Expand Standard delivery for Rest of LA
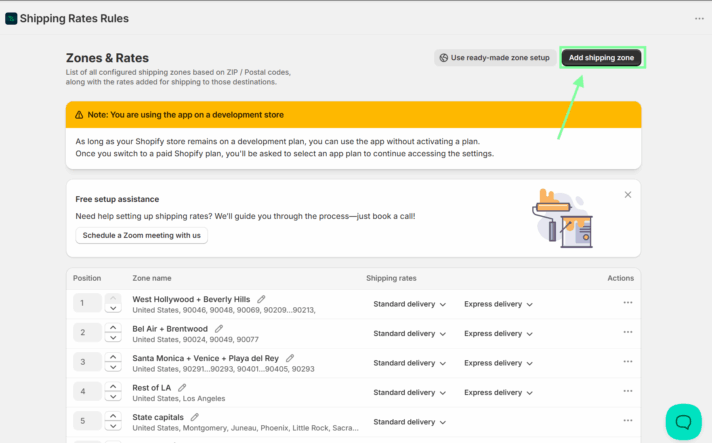712x443 pixels. [x=410, y=393]
